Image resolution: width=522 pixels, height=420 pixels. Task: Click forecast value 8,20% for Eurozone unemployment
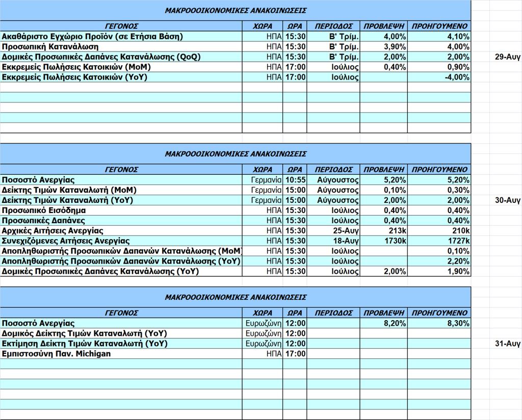click(383, 323)
